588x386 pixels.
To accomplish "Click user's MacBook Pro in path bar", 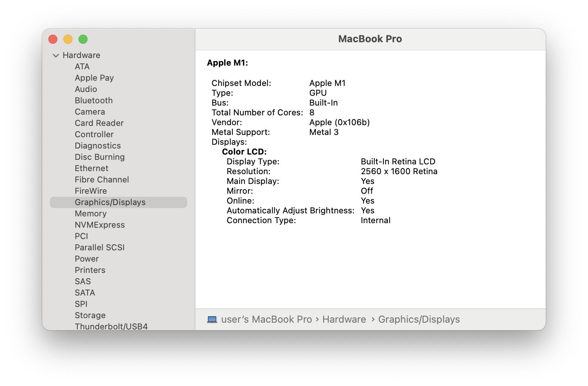I will click(266, 320).
